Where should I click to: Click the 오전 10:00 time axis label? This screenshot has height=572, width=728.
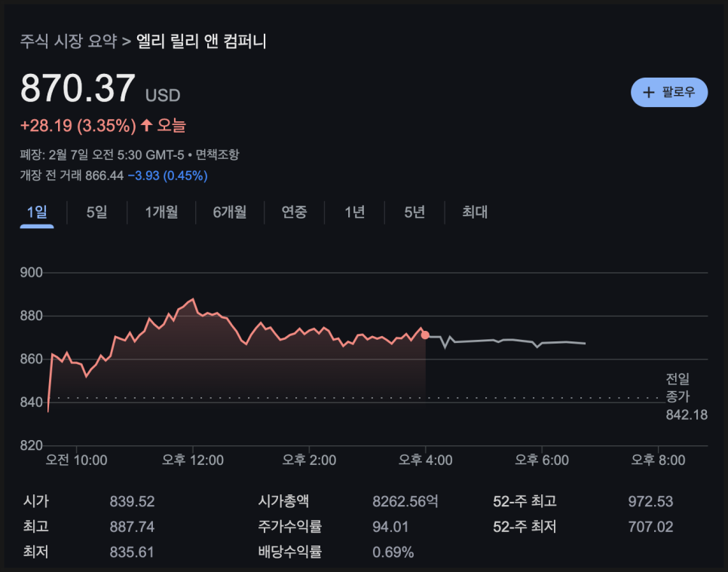coord(76,460)
